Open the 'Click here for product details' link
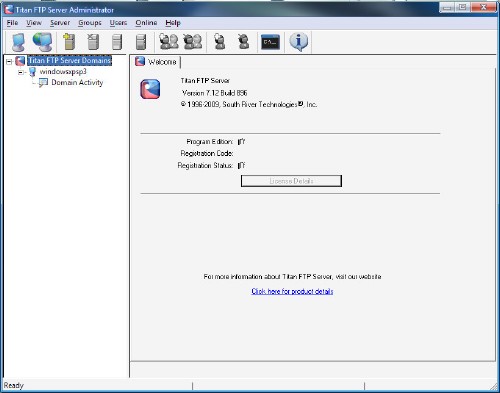The width and height of the screenshot is (500, 393). click(292, 291)
